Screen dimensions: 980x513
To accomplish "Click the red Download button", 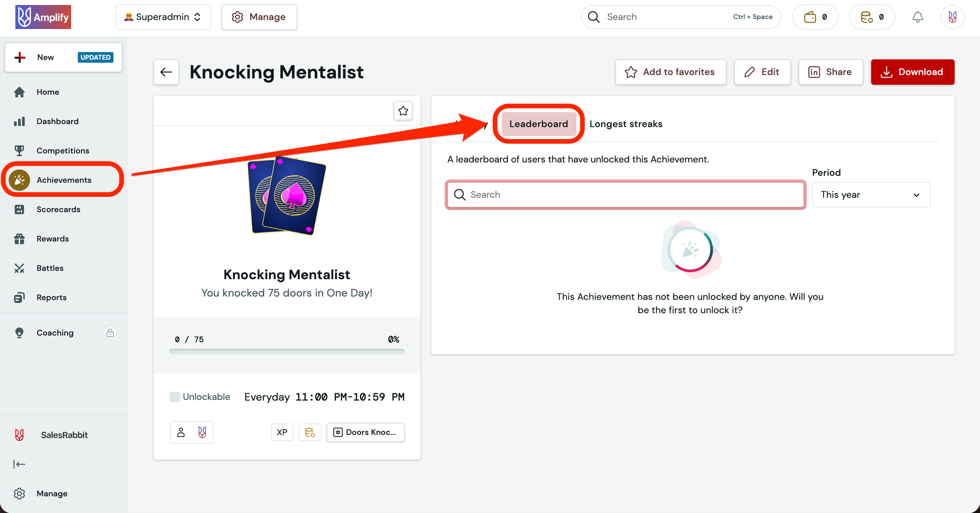I will (912, 72).
